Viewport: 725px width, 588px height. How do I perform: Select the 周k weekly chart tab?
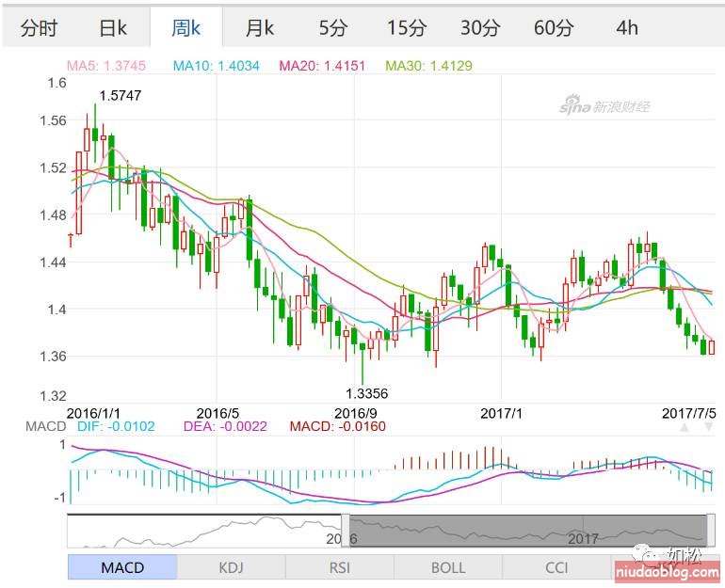click(x=185, y=28)
